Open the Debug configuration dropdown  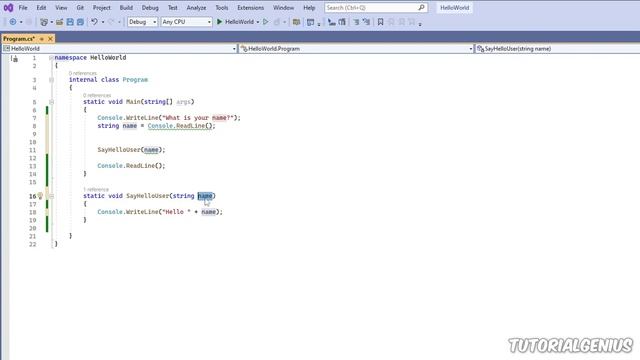(142, 22)
